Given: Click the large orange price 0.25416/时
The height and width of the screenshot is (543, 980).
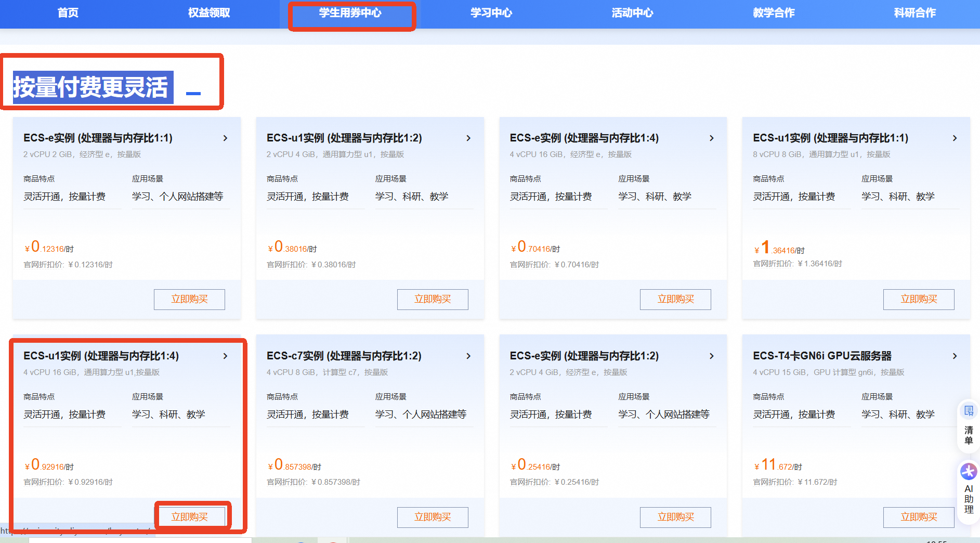Looking at the screenshot, I should click(x=536, y=465).
